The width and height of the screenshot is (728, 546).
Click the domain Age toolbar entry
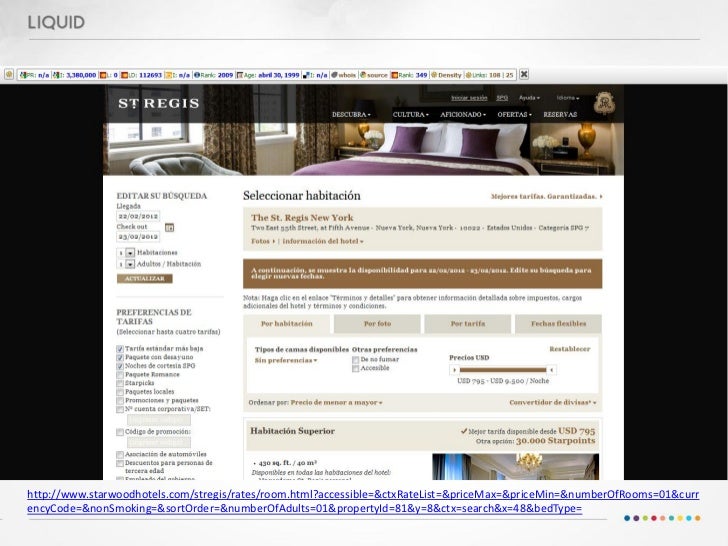coord(268,75)
